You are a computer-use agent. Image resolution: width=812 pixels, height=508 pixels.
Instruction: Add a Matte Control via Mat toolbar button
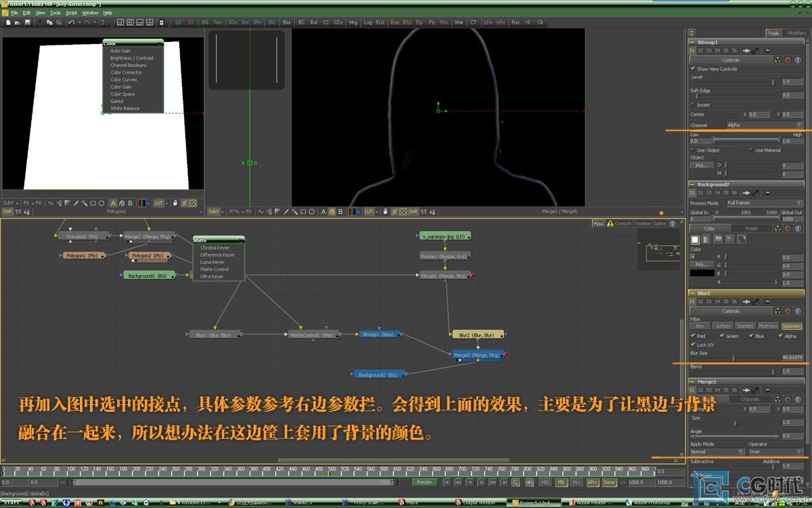(x=459, y=22)
